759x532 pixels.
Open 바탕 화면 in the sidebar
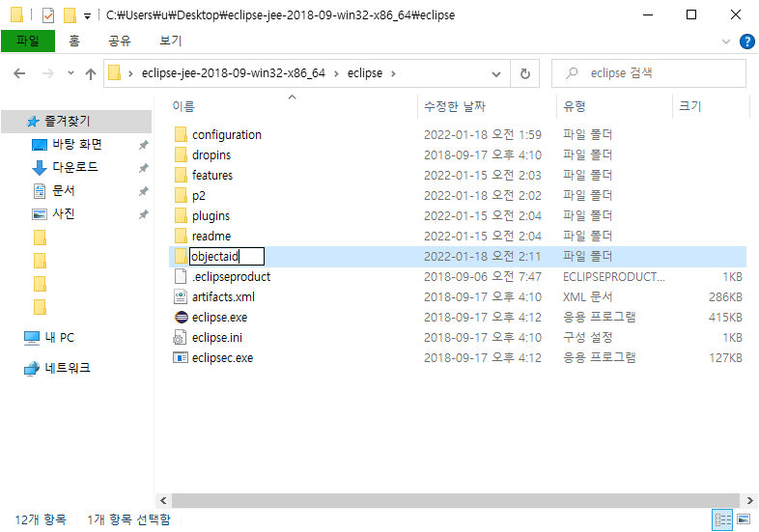point(77,144)
